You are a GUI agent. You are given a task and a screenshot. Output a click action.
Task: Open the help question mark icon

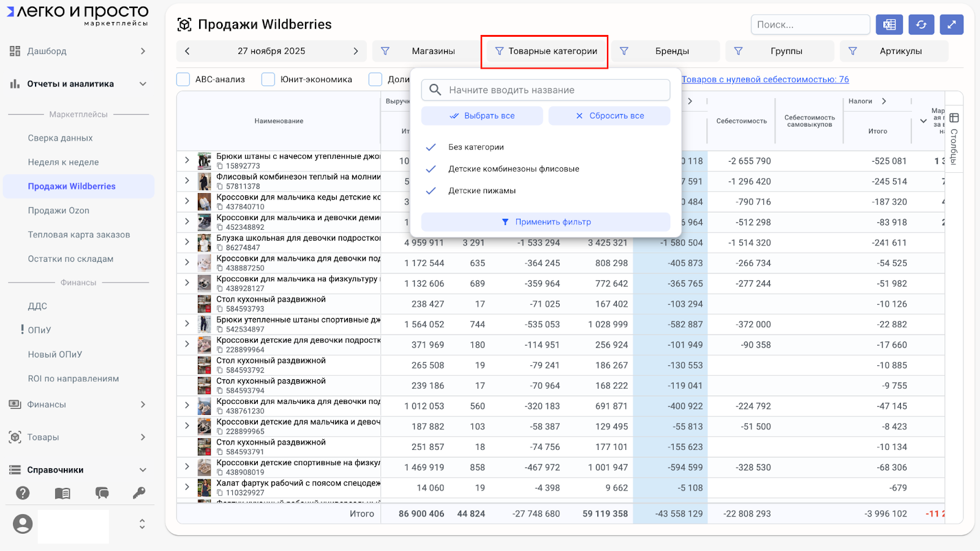point(23,493)
